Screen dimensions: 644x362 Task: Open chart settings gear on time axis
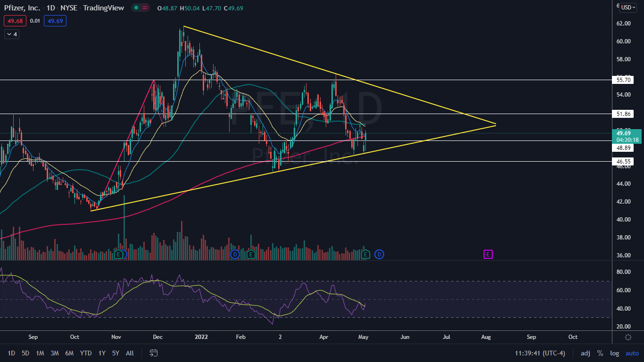pos(628,337)
